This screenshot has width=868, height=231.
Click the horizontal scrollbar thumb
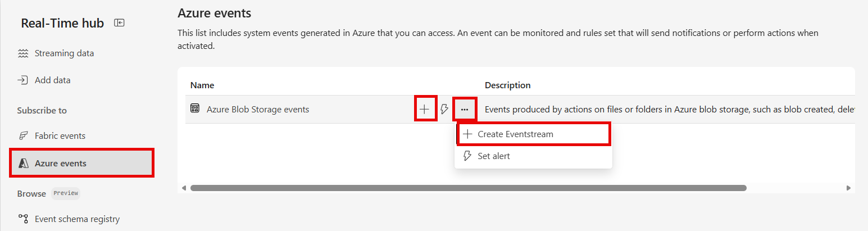pyautogui.click(x=468, y=188)
